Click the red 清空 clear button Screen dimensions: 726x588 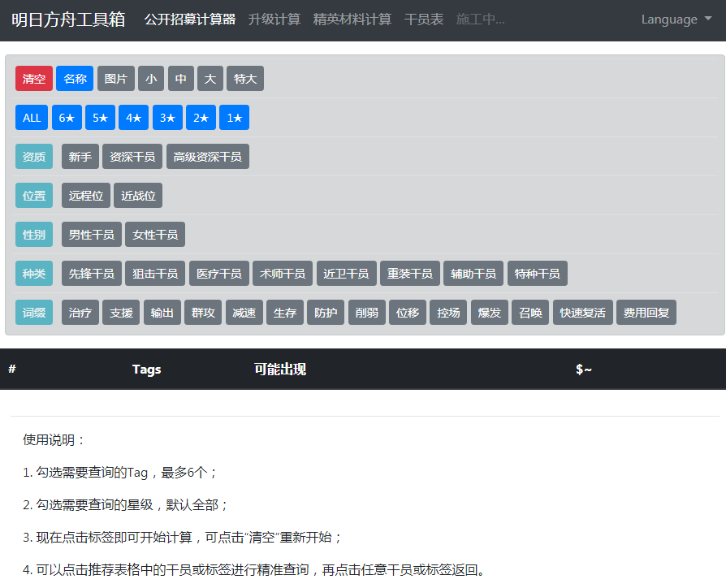tap(34, 79)
